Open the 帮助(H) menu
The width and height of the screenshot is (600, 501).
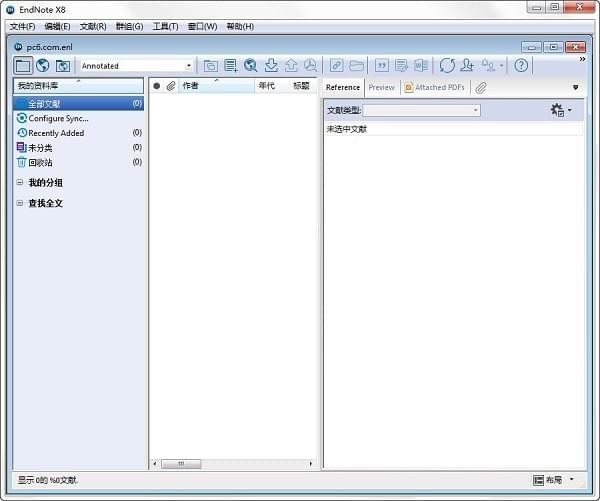pyautogui.click(x=240, y=26)
